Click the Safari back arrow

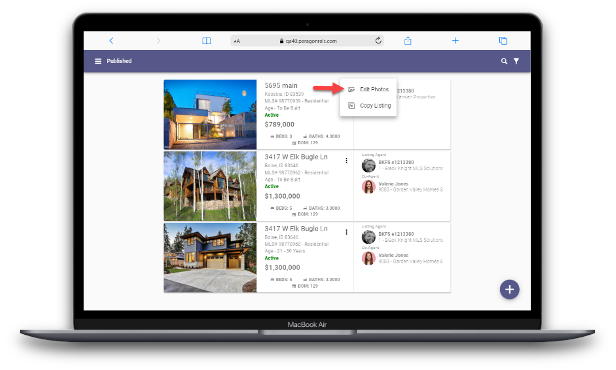coord(111,40)
